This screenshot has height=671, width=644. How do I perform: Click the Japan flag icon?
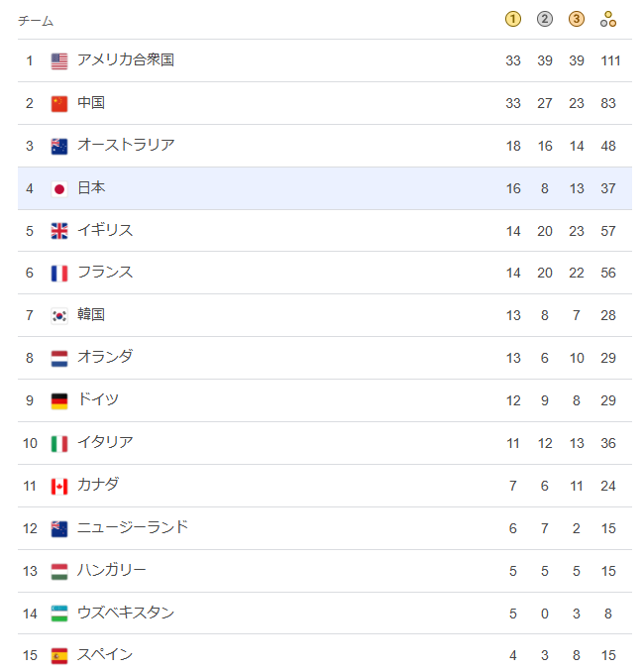pyautogui.click(x=59, y=188)
